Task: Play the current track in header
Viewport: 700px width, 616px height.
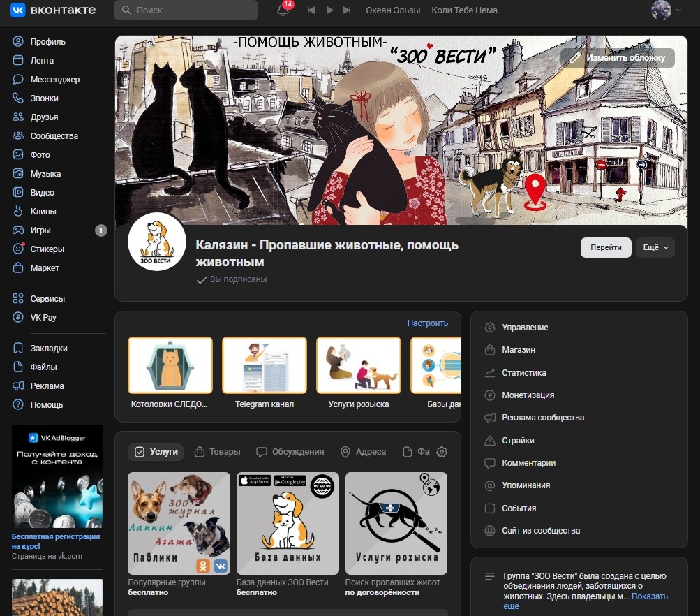Action: tap(329, 10)
